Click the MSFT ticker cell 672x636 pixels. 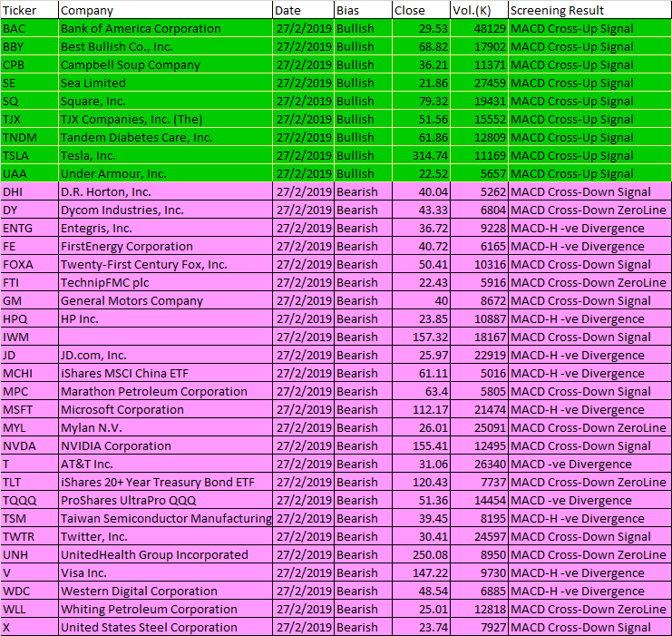click(x=29, y=409)
